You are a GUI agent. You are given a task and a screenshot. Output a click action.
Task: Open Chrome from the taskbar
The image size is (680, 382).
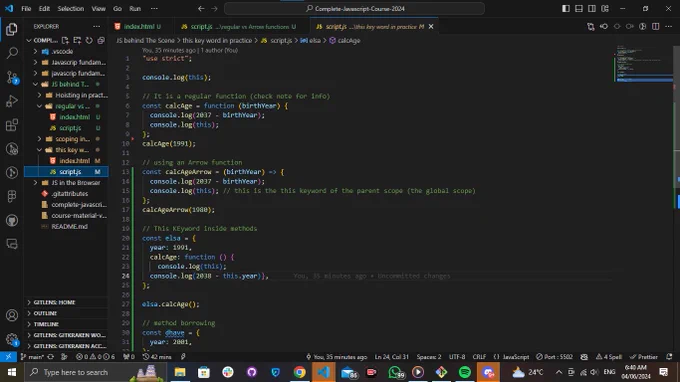pos(299,372)
